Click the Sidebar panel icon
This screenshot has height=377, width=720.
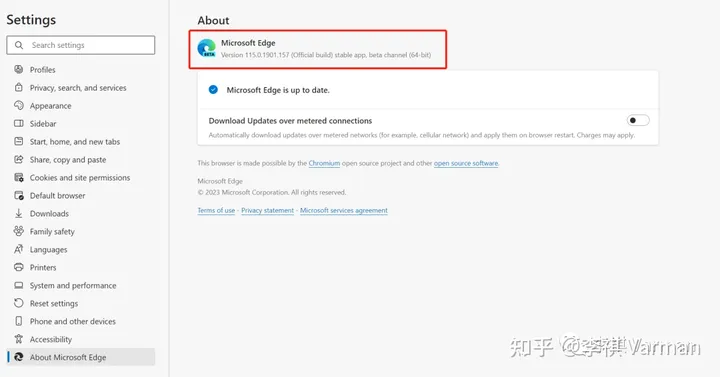tap(19, 123)
